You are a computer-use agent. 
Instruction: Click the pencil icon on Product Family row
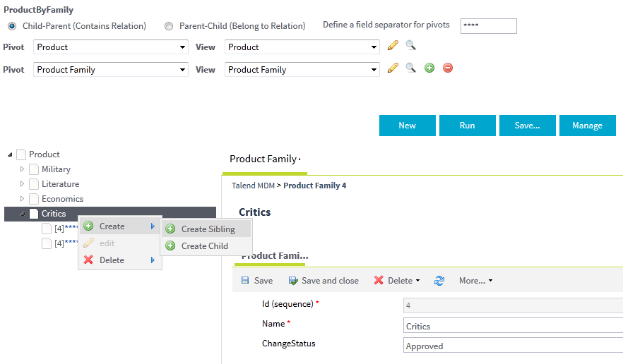pyautogui.click(x=393, y=68)
